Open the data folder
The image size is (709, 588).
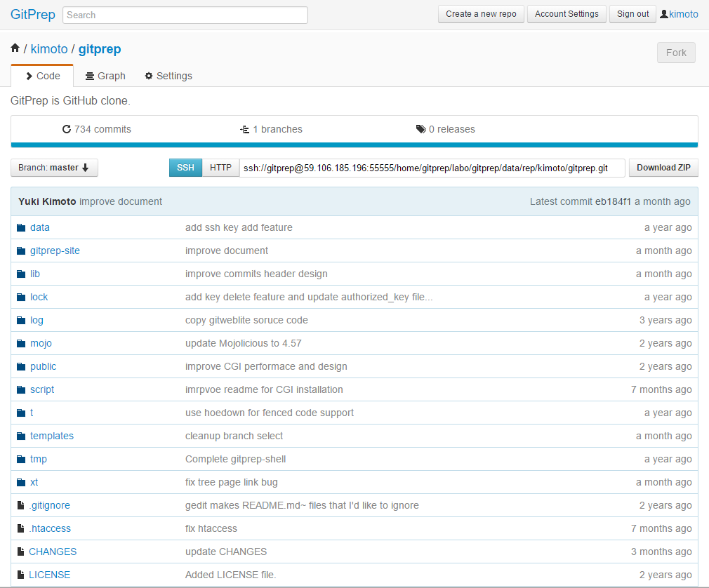click(40, 227)
